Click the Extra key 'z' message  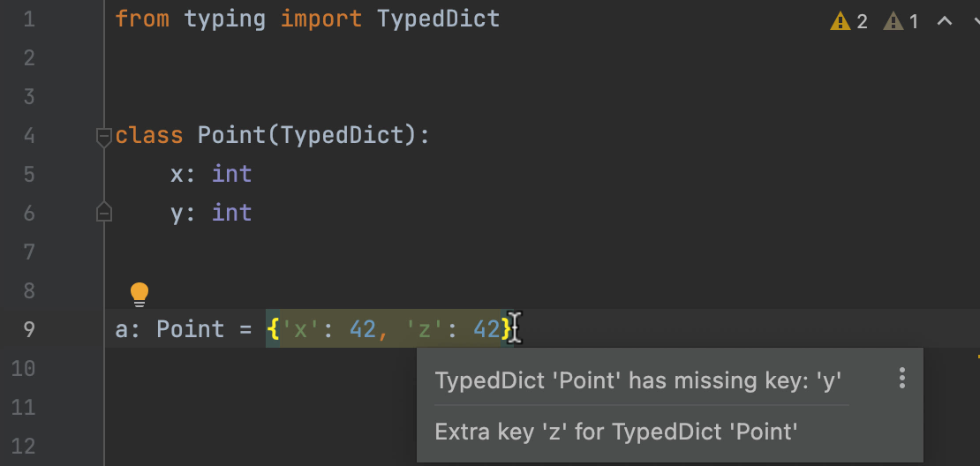pyautogui.click(x=616, y=432)
